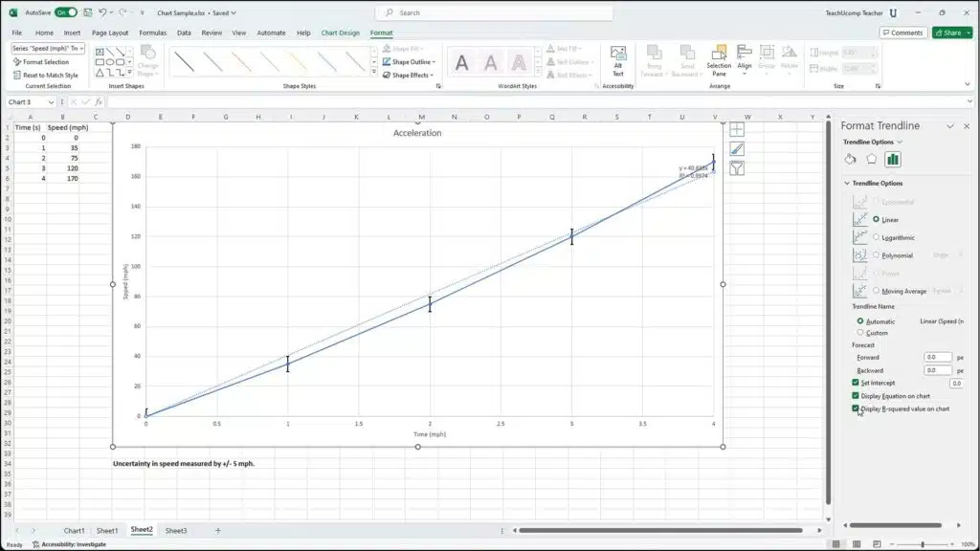Image resolution: width=980 pixels, height=551 pixels.
Task: Choose Custom trendline name
Action: click(x=860, y=332)
